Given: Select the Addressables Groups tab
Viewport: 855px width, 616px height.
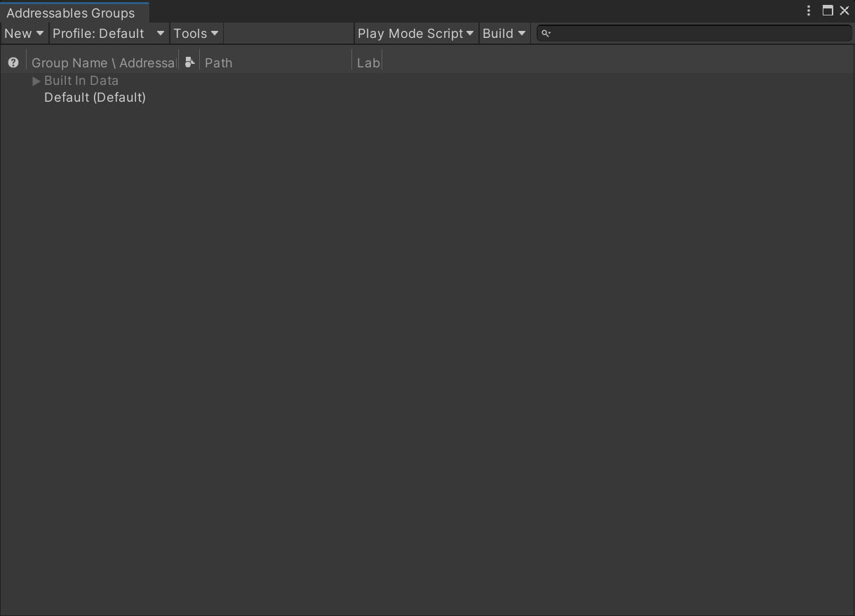Looking at the screenshot, I should tap(74, 13).
